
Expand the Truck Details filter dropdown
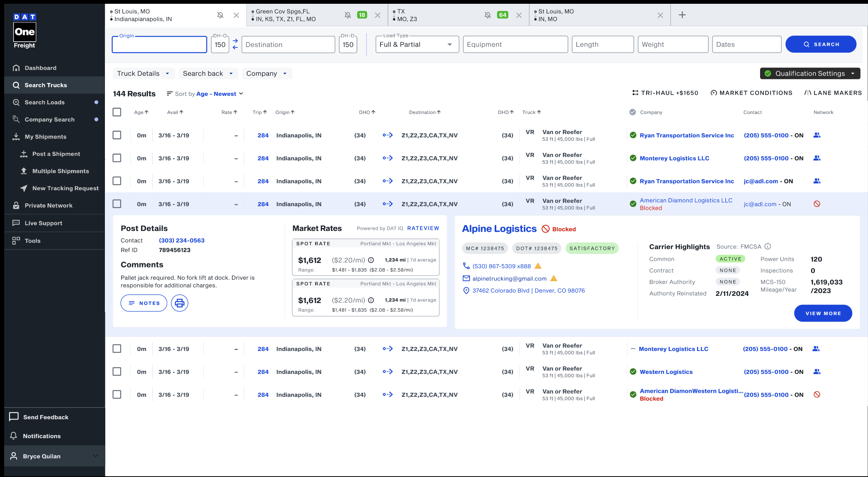(x=143, y=74)
